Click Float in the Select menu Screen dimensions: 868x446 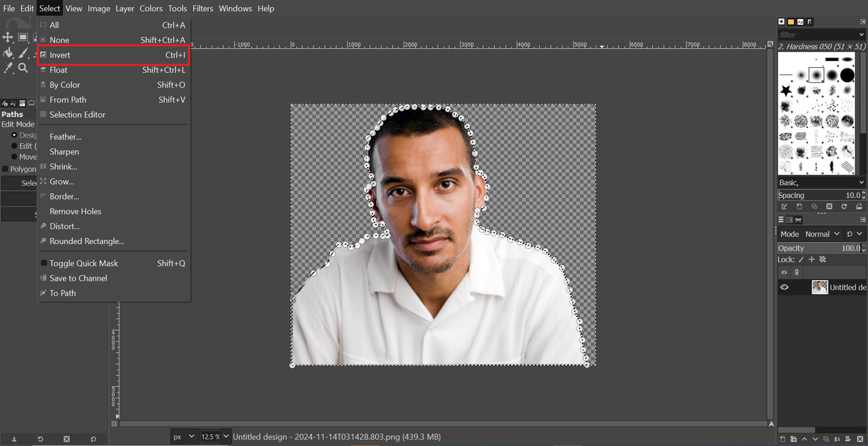coord(113,70)
